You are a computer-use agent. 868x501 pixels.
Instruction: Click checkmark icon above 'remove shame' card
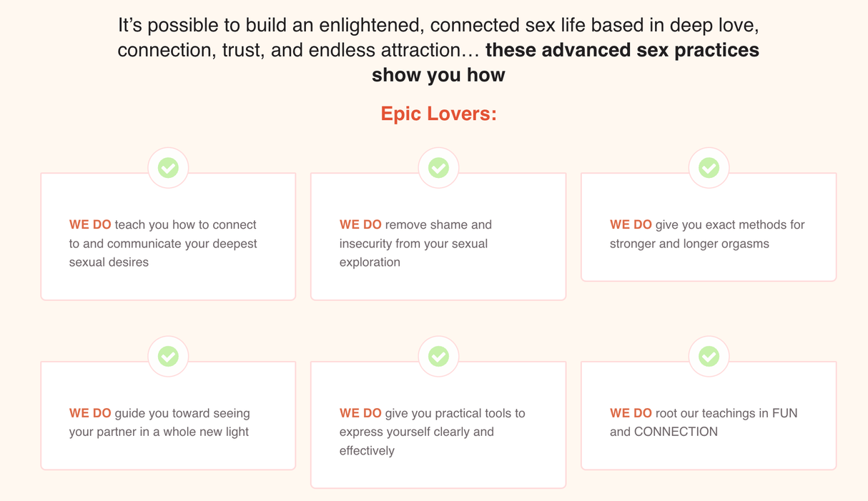438,168
